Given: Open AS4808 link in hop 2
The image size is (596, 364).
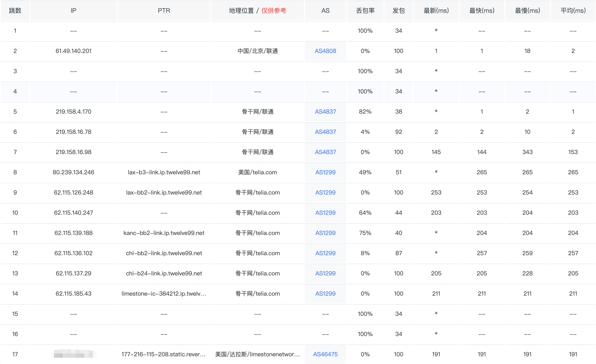Looking at the screenshot, I should click(325, 51).
